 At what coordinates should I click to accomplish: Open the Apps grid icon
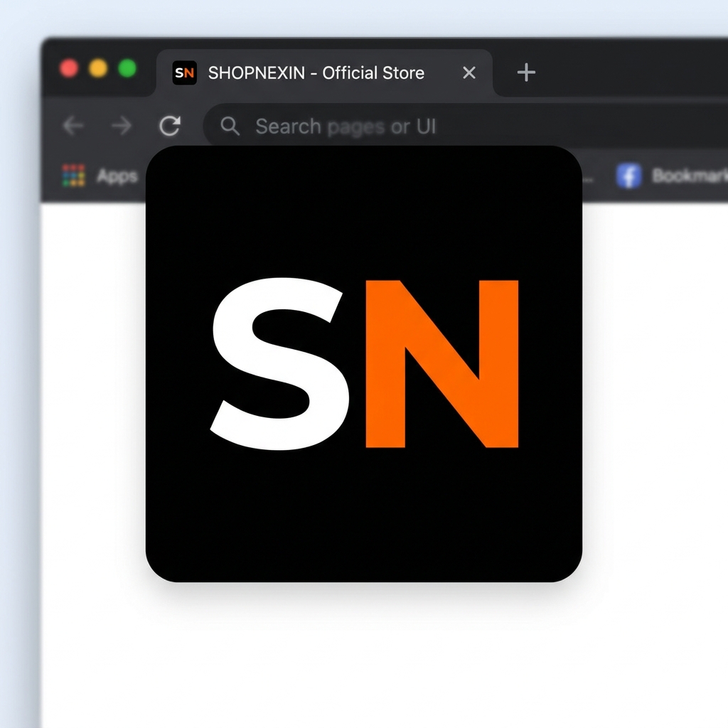click(73, 176)
